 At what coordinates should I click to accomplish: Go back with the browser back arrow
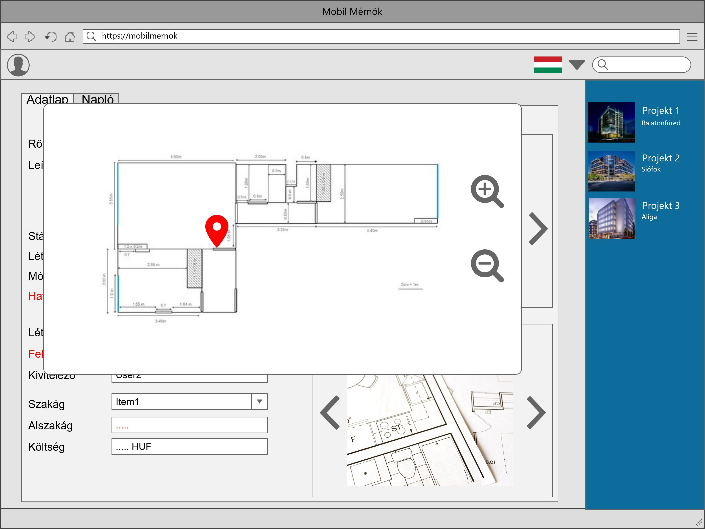(x=12, y=36)
